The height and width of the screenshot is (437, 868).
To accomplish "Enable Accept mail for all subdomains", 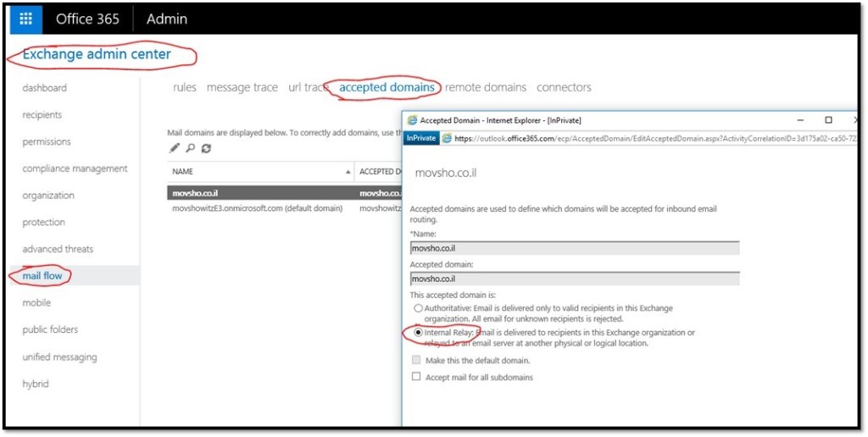I will tap(416, 377).
